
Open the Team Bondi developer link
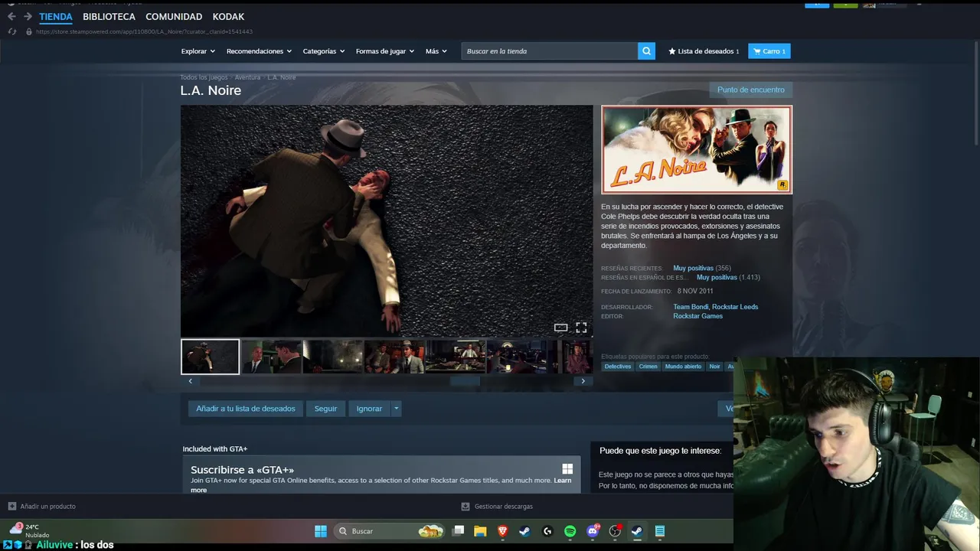[x=691, y=307]
